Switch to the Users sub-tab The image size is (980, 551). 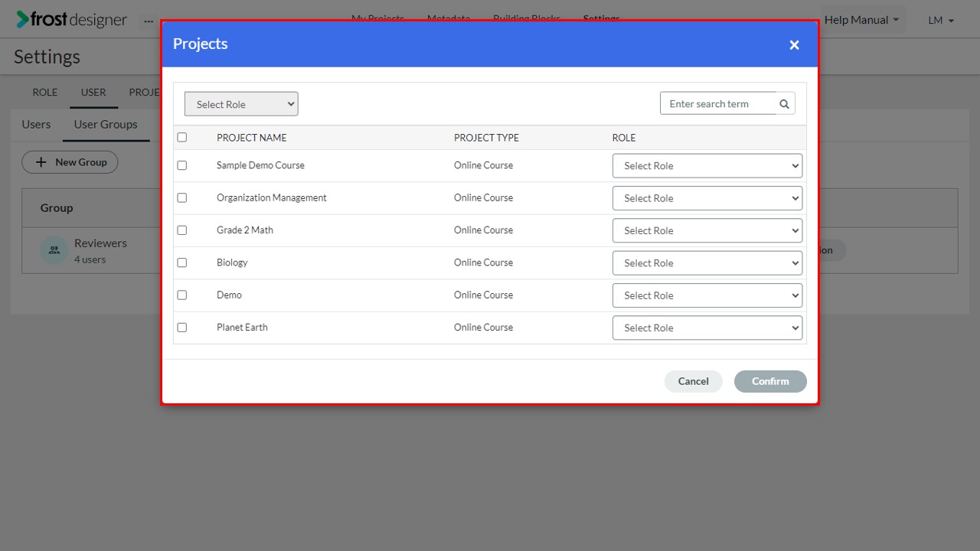[x=36, y=124]
